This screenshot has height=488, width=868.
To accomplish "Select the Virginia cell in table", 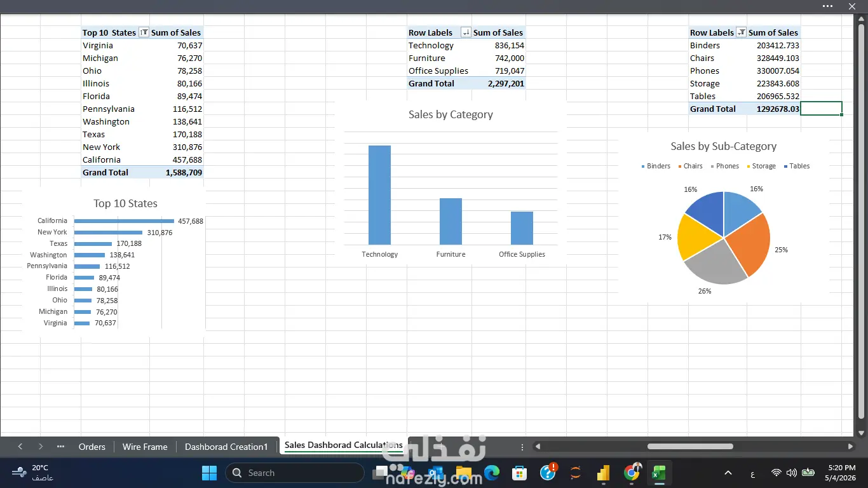I will 116,45.
